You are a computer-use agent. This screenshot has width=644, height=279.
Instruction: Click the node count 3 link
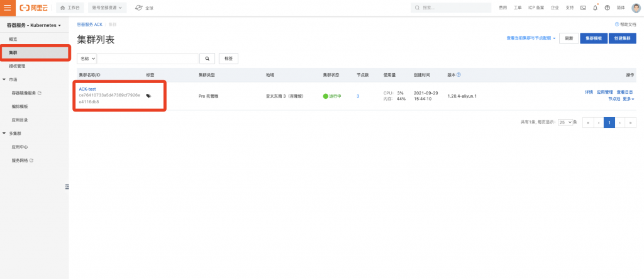(358, 96)
